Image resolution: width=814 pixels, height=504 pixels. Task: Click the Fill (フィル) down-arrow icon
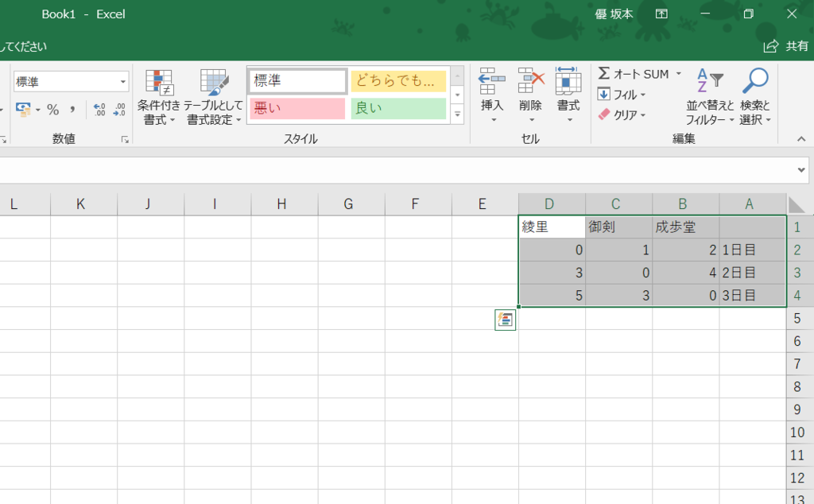coord(604,95)
